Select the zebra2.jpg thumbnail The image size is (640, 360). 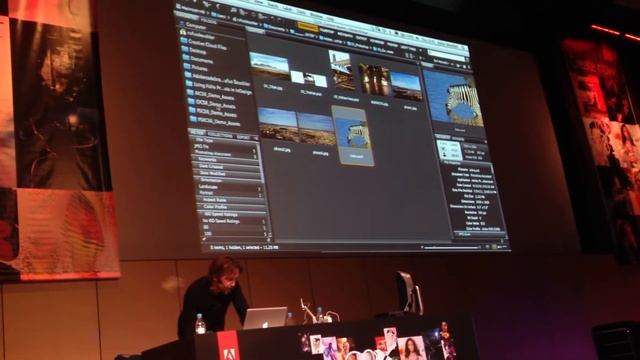(x=278, y=124)
